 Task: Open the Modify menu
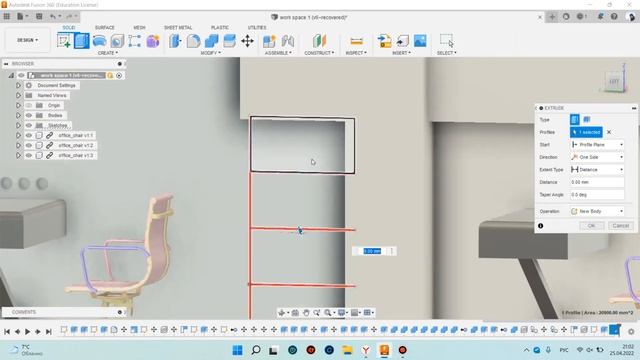pyautogui.click(x=211, y=53)
